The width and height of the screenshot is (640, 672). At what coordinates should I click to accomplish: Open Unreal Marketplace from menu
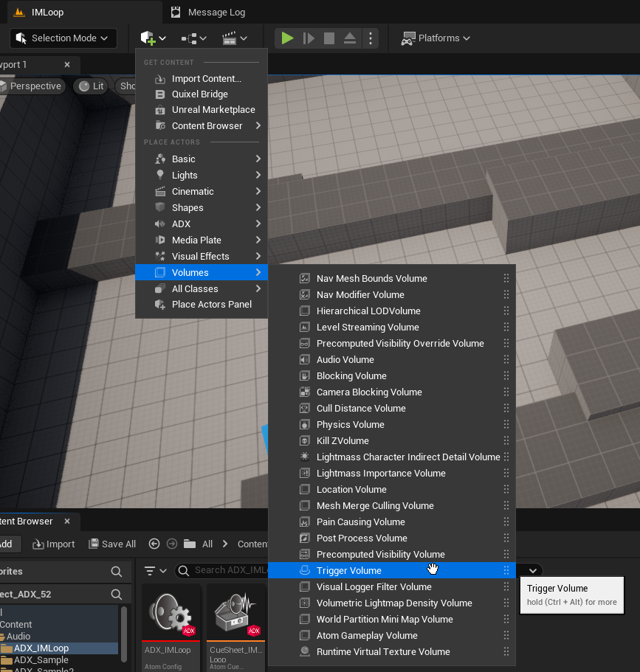202,110
